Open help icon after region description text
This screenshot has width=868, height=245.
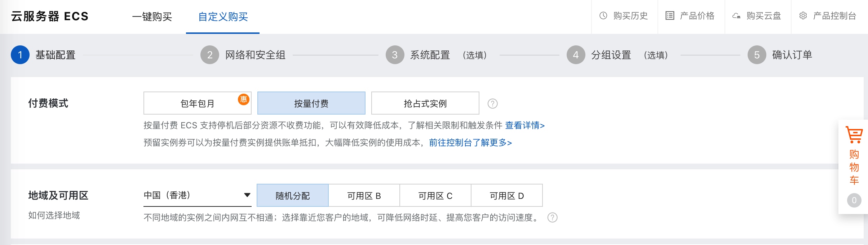[552, 218]
